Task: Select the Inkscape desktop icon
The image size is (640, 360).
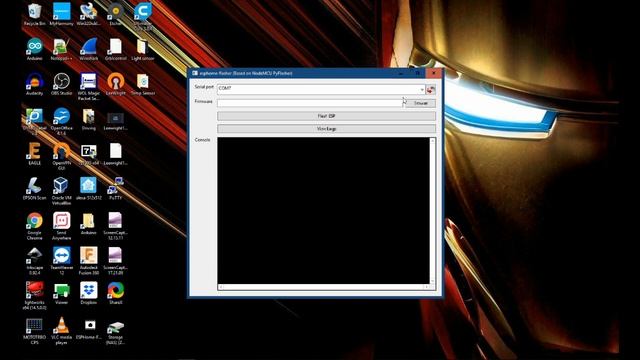Action: pyautogui.click(x=34, y=261)
